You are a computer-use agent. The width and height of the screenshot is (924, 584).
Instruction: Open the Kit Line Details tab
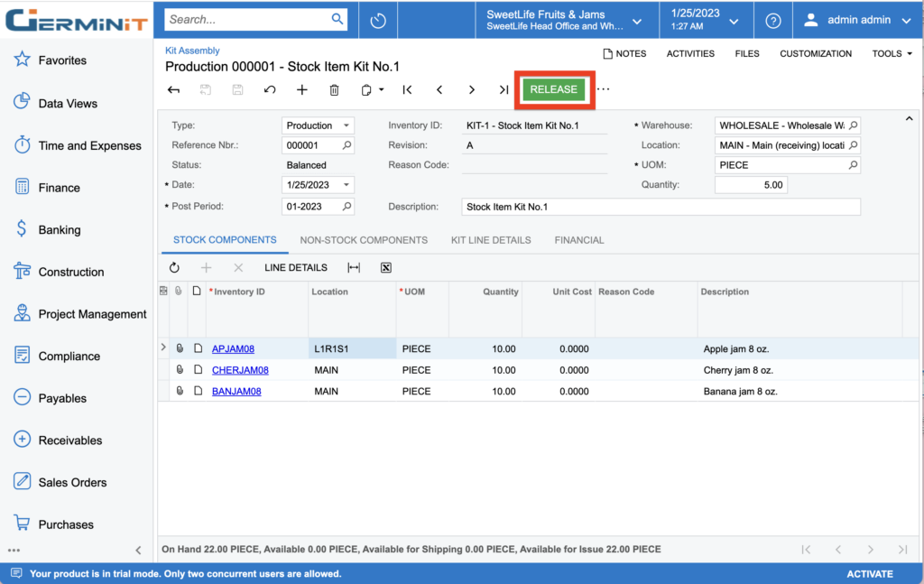tap(491, 240)
